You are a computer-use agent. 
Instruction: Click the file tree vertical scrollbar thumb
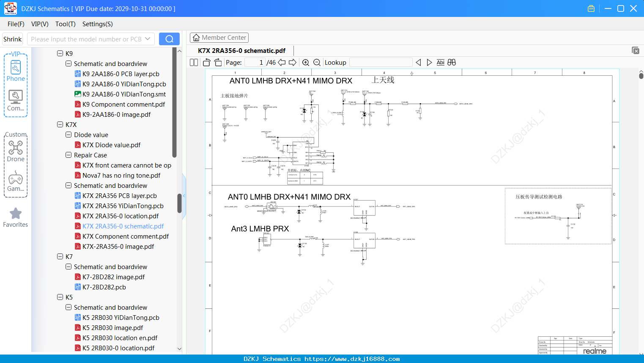click(x=179, y=203)
